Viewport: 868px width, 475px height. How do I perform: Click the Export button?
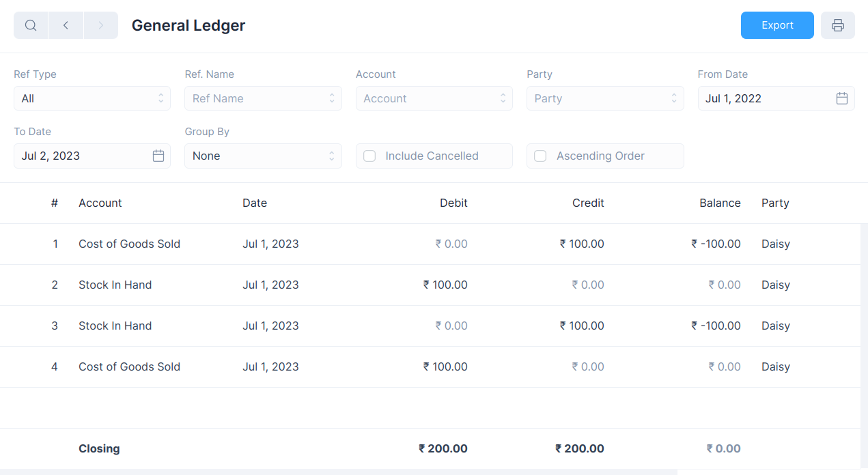coord(777,25)
